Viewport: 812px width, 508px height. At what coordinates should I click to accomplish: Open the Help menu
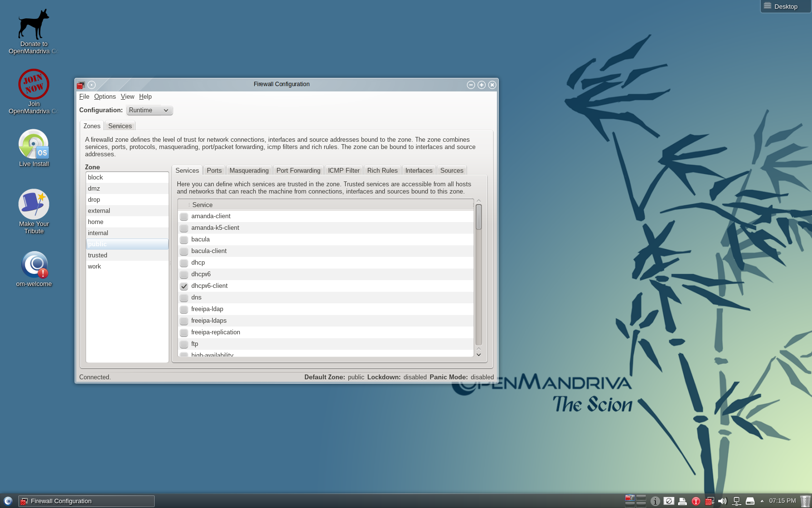(145, 97)
